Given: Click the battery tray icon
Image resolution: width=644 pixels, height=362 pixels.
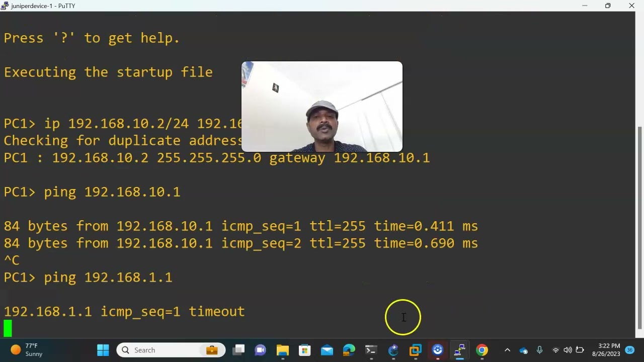Looking at the screenshot, I should pos(580,350).
